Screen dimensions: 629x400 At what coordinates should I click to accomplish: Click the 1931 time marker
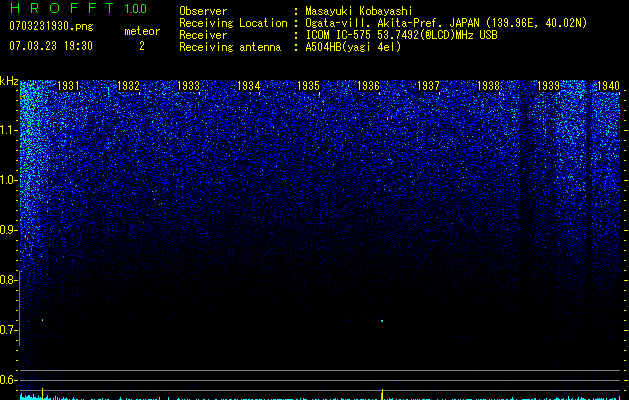point(68,86)
